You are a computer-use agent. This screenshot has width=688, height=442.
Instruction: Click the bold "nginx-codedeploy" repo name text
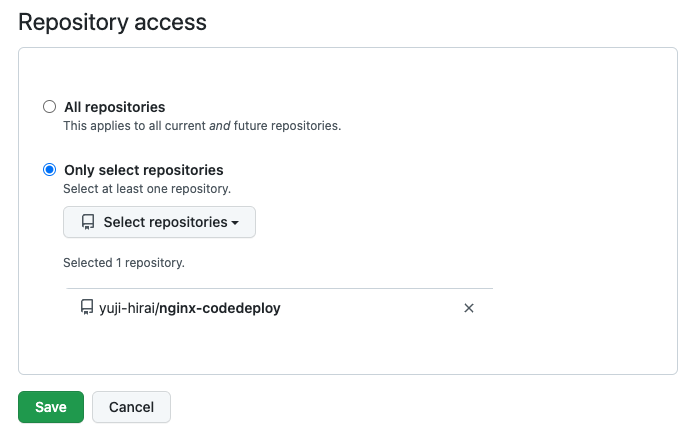(220, 308)
